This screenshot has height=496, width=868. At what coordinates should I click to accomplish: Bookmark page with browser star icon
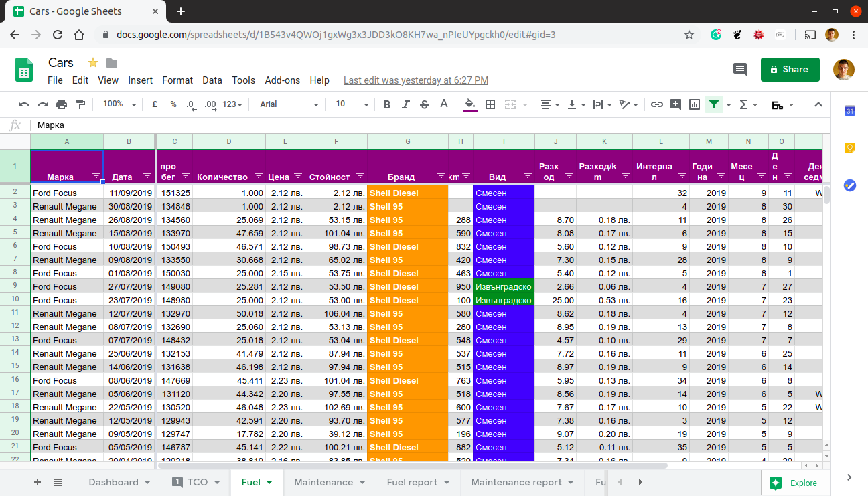click(x=689, y=35)
